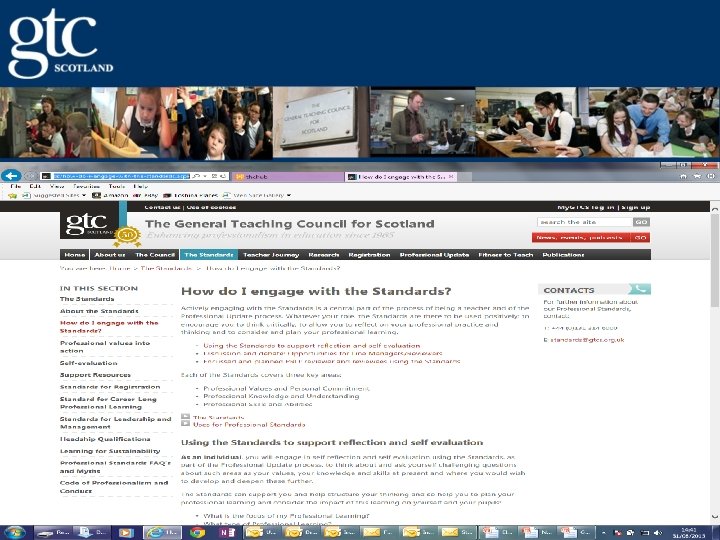Open Self-evaluation in the section sidebar
Viewport: 720px width, 540px height.
pyautogui.click(x=89, y=363)
